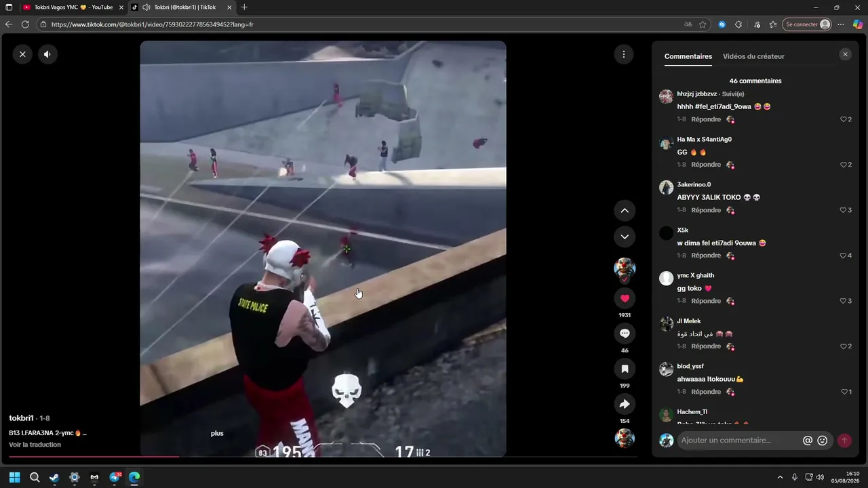
Task: Close the comments panel
Action: (x=845, y=54)
